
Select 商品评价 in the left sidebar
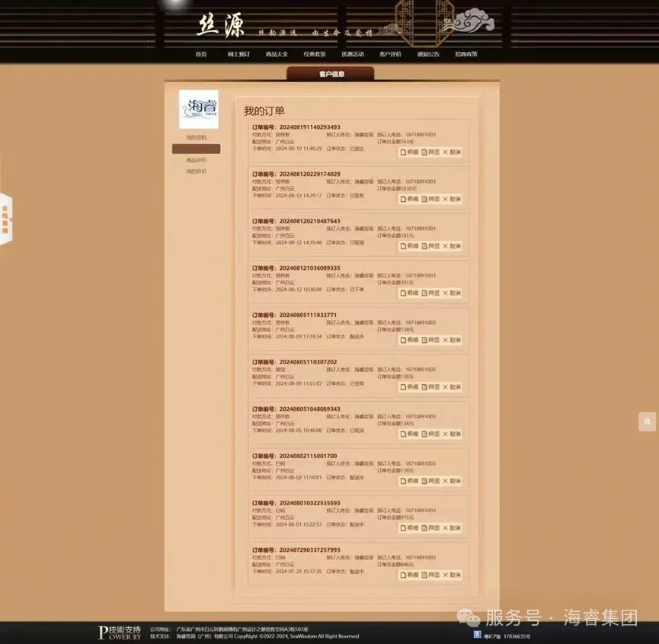point(196,161)
